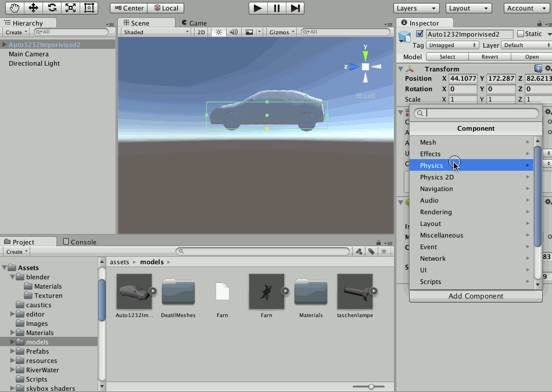
Task: Open the Hierarchy panel options menu
Action: pyautogui.click(x=110, y=24)
